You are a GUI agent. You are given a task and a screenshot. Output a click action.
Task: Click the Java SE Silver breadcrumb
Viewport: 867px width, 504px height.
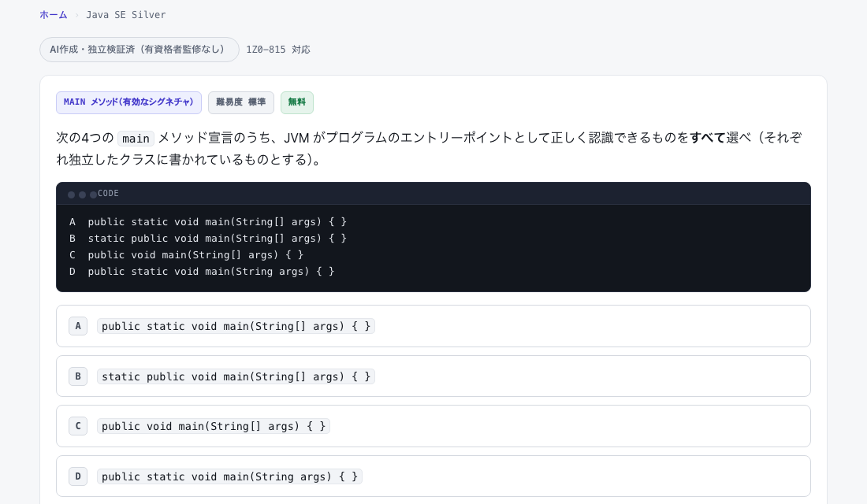[125, 15]
